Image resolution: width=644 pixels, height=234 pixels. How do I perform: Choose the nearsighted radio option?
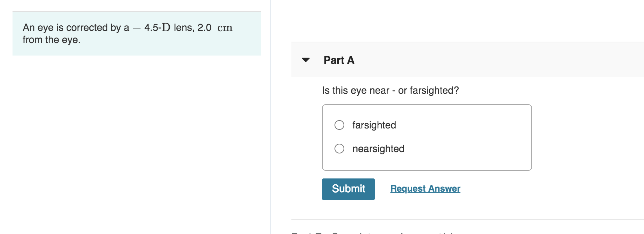[339, 149]
